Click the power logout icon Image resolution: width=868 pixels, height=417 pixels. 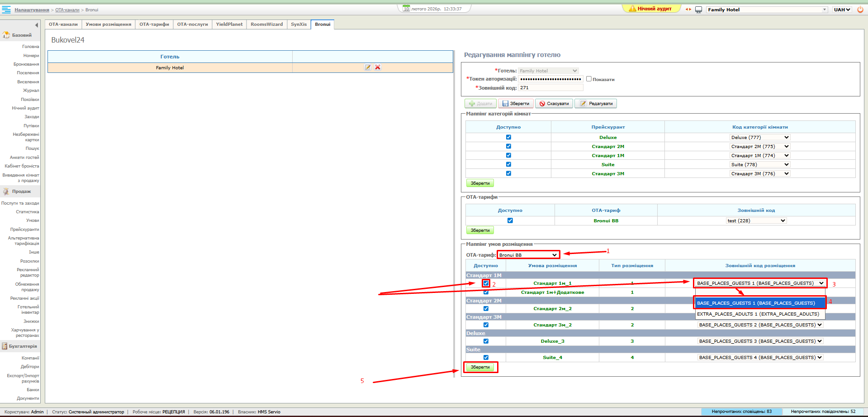point(860,10)
